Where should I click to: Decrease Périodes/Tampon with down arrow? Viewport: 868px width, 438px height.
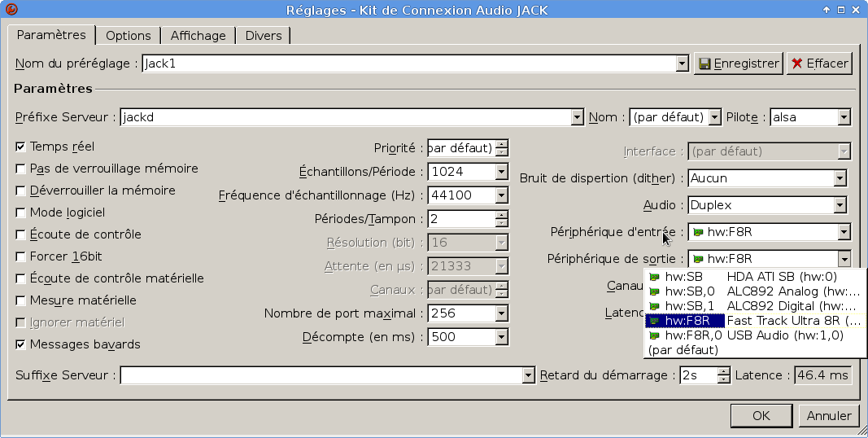502,223
